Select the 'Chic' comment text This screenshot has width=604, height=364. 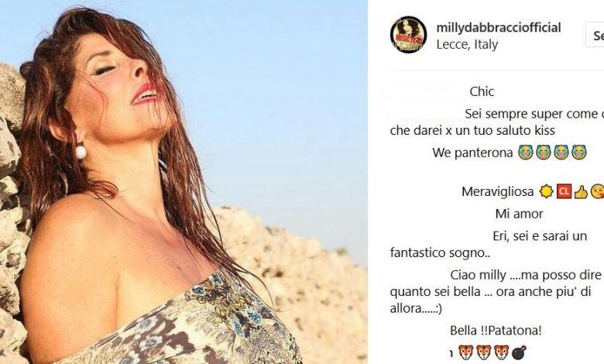tap(482, 91)
